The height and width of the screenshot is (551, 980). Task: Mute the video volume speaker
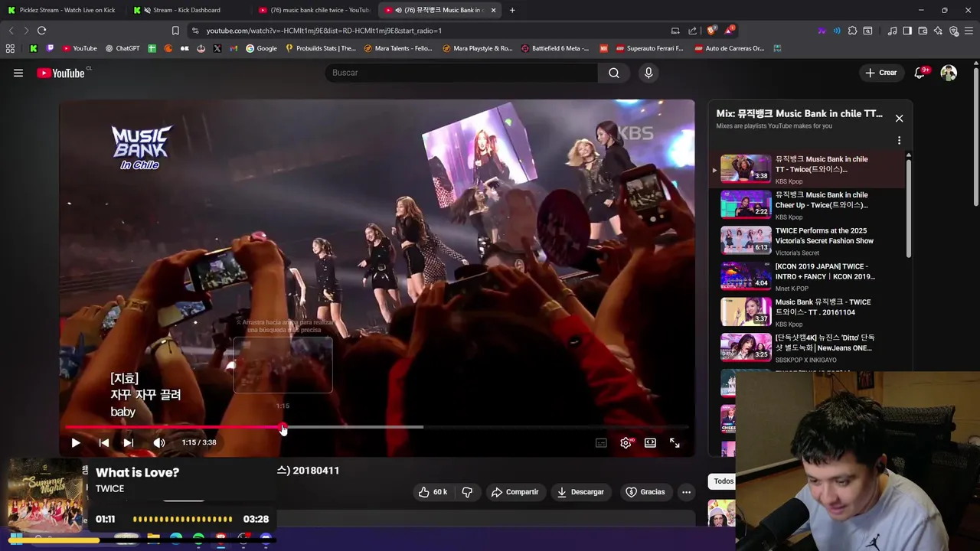coord(158,442)
